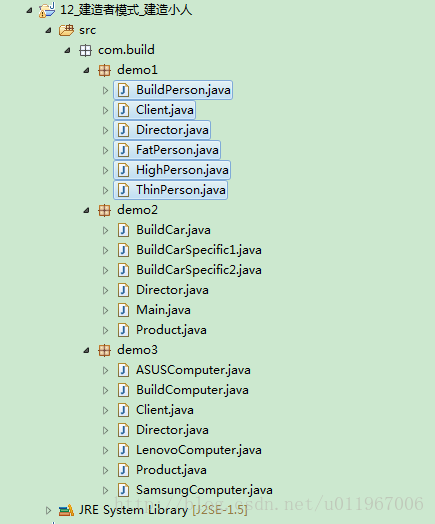Click the demo2 Director.java file icon
The height and width of the screenshot is (524, 435).
coord(124,290)
